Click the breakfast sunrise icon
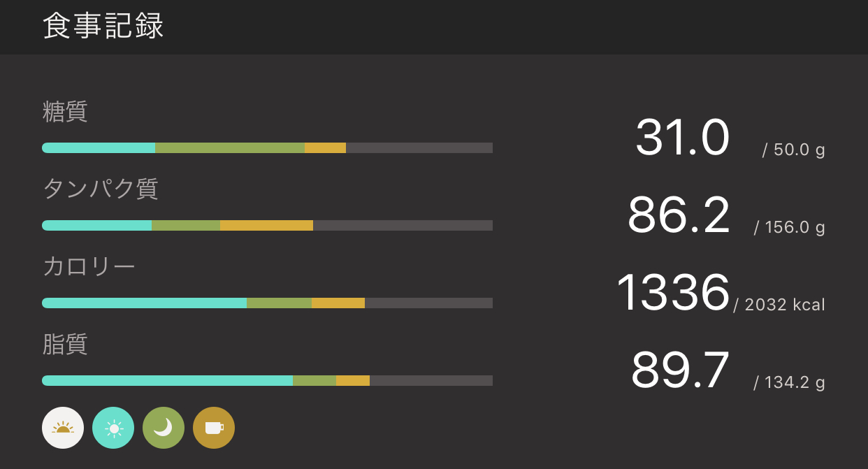Screen dimensions: 868x469 63,428
